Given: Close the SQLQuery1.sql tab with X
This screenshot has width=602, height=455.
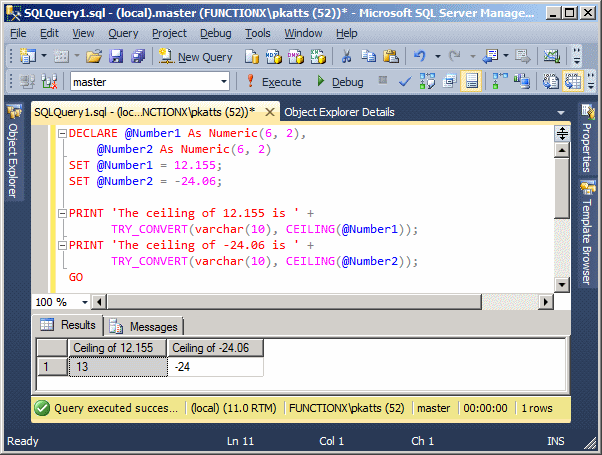Looking at the screenshot, I should click(270, 112).
